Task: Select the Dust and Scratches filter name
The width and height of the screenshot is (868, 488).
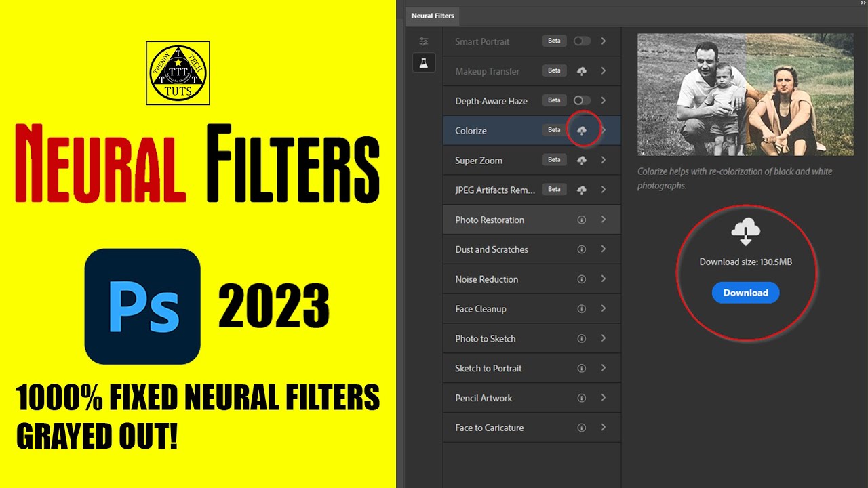Action: tap(492, 249)
